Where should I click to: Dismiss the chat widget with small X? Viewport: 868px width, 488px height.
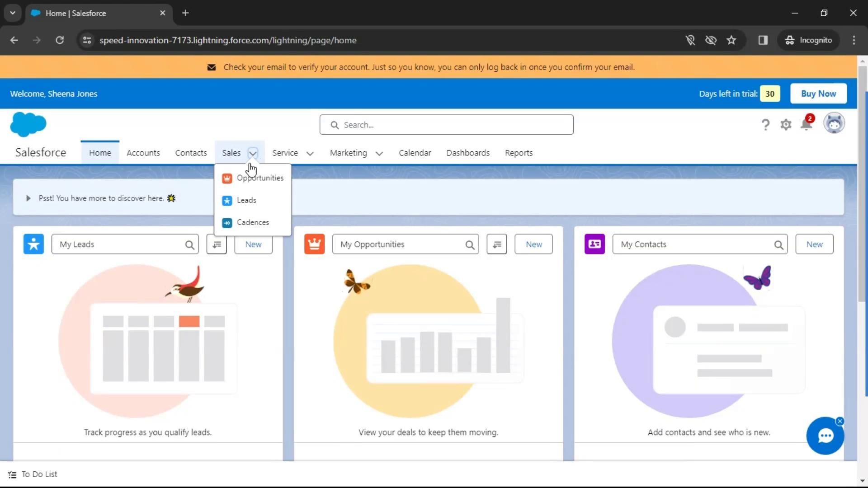840,421
